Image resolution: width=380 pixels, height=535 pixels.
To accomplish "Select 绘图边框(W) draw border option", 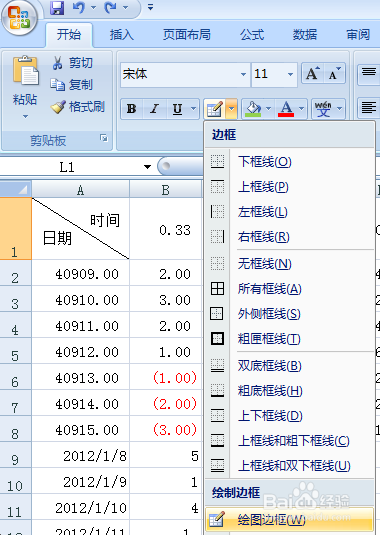I will [x=289, y=520].
